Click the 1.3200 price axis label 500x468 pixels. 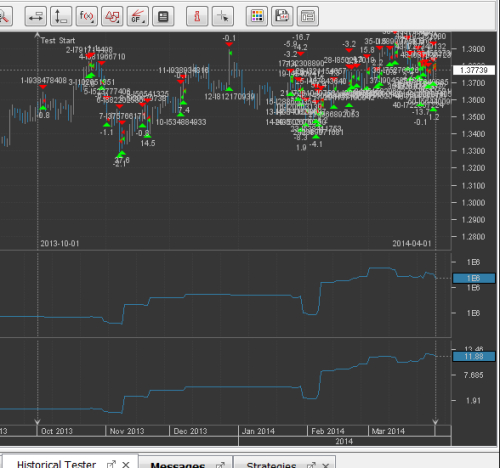pyautogui.click(x=473, y=168)
